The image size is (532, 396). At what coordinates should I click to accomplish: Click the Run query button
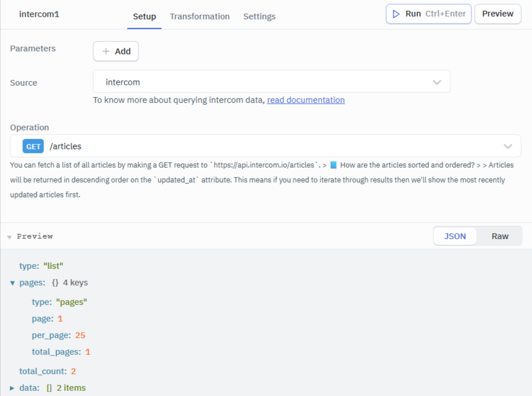(x=428, y=14)
